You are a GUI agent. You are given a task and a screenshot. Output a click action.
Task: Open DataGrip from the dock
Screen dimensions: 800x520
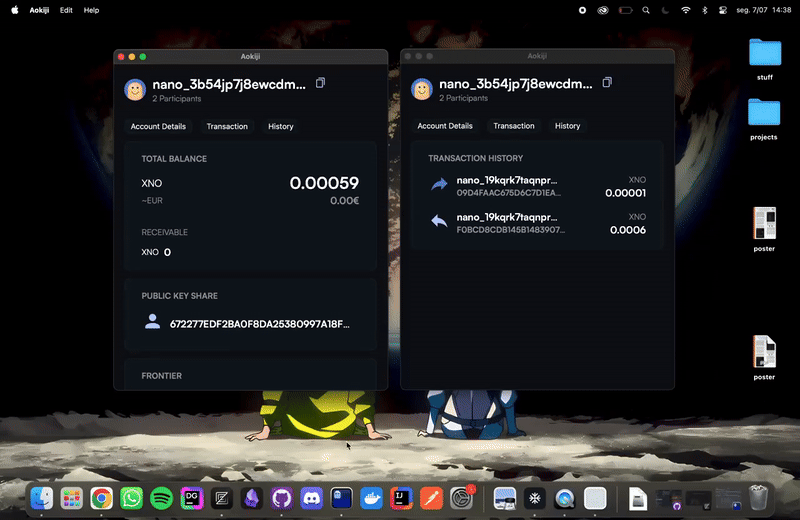pyautogui.click(x=192, y=498)
